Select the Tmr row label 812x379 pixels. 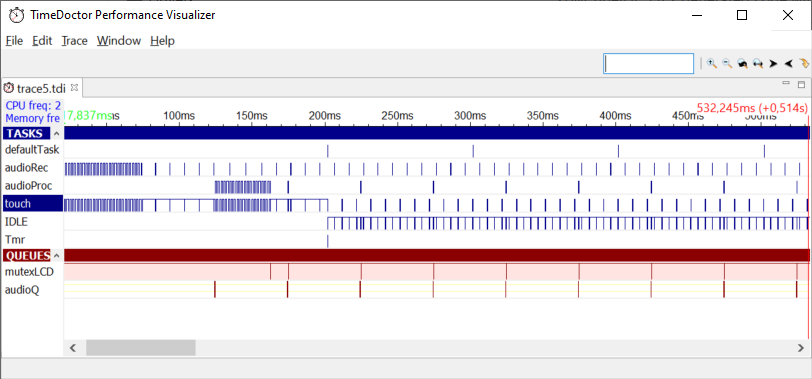[x=14, y=240]
